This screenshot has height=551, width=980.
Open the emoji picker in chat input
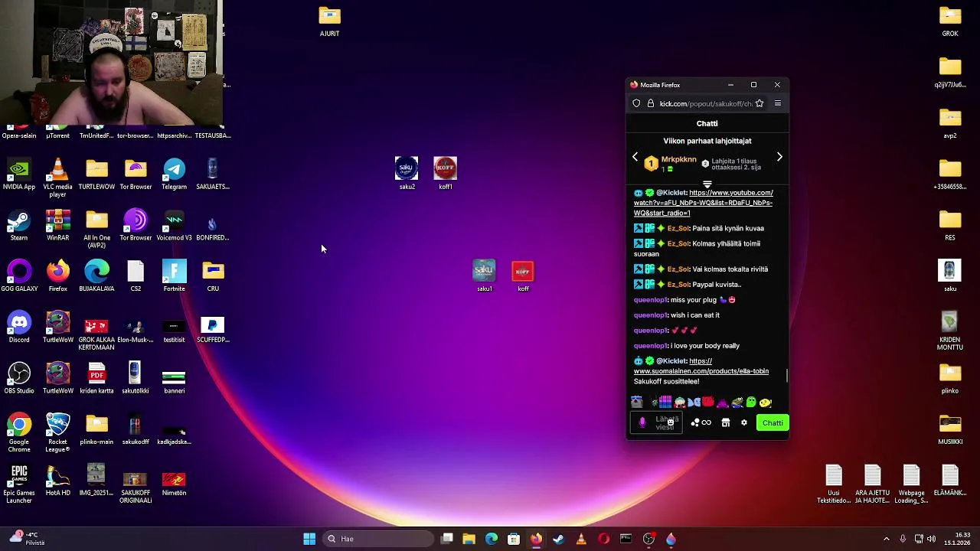tap(671, 422)
